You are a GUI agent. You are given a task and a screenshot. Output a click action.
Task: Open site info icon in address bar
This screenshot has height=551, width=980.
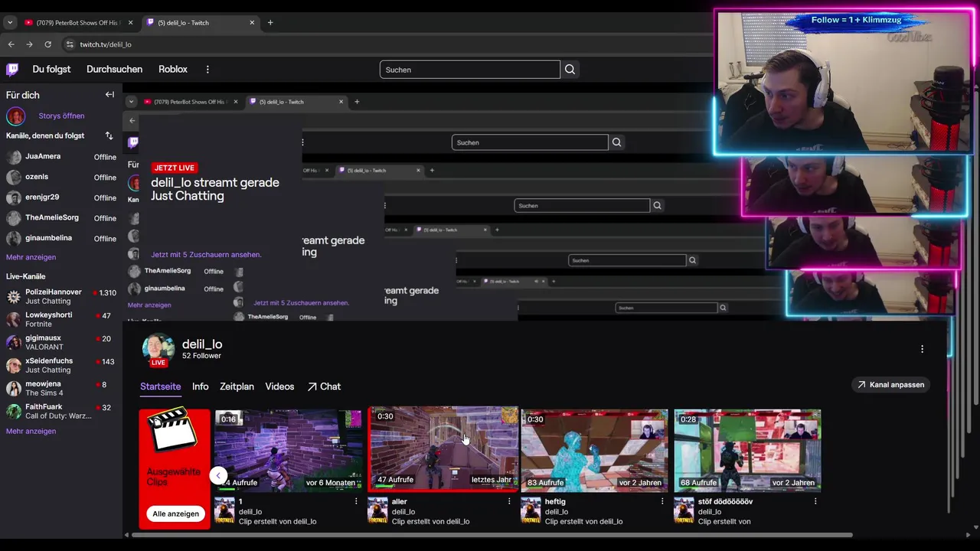point(70,44)
